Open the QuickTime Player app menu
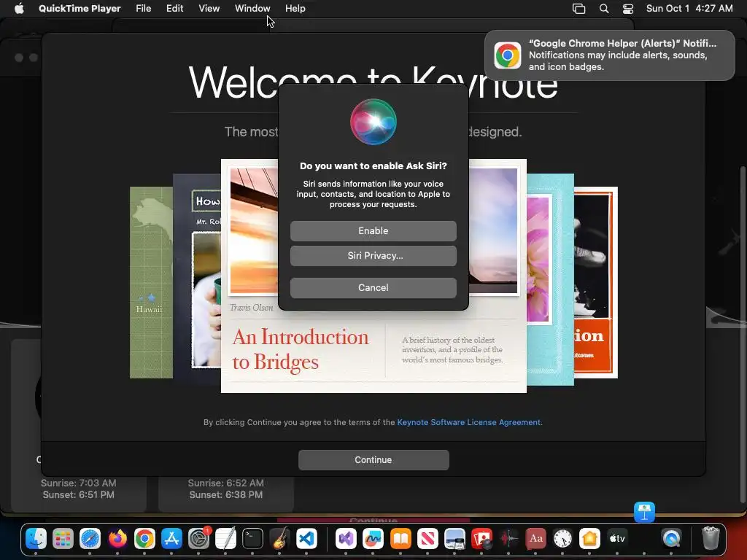Viewport: 747px width, 560px height. pyautogui.click(x=80, y=9)
